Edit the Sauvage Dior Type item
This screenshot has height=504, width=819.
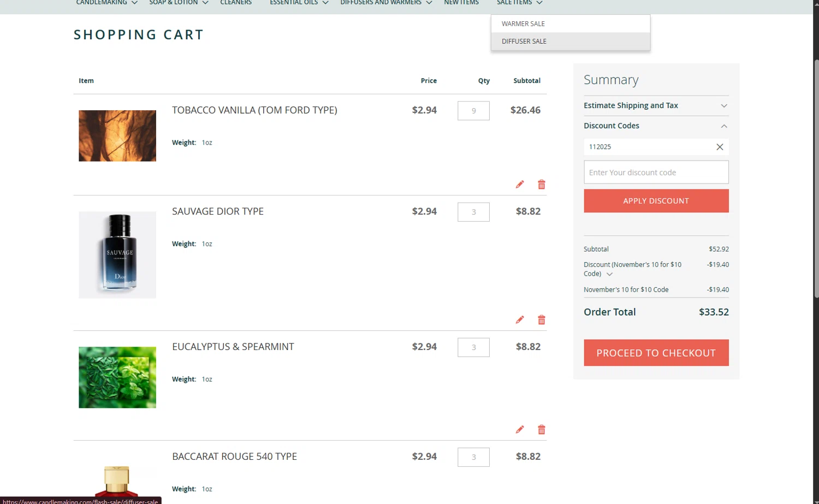[x=520, y=320]
